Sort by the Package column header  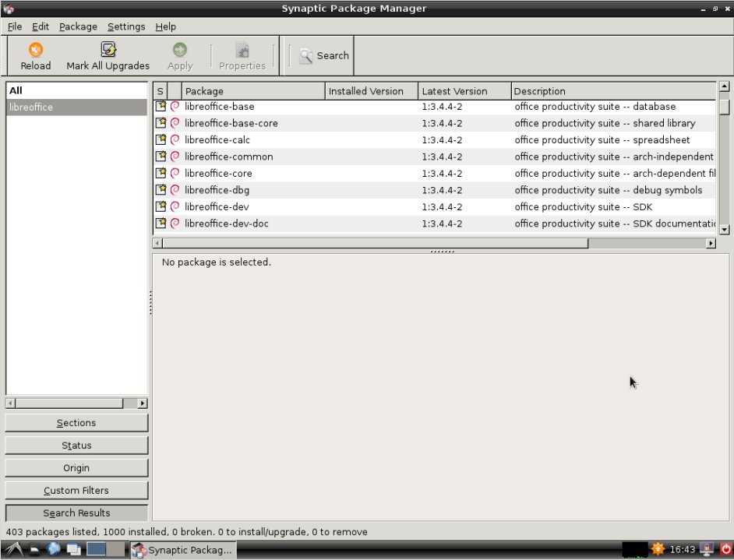tap(252, 91)
